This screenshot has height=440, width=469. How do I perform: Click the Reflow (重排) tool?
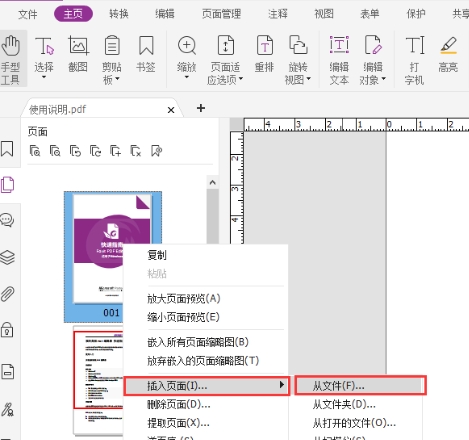point(264,54)
